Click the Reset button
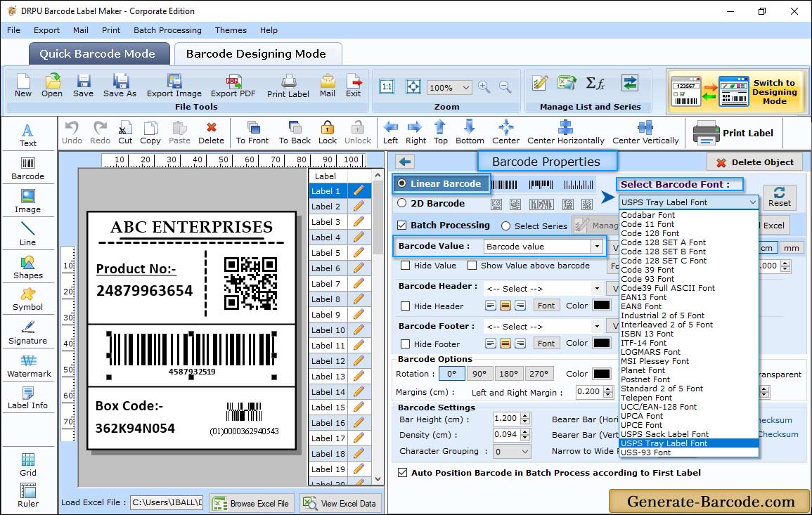This screenshot has width=812, height=515. tap(779, 197)
